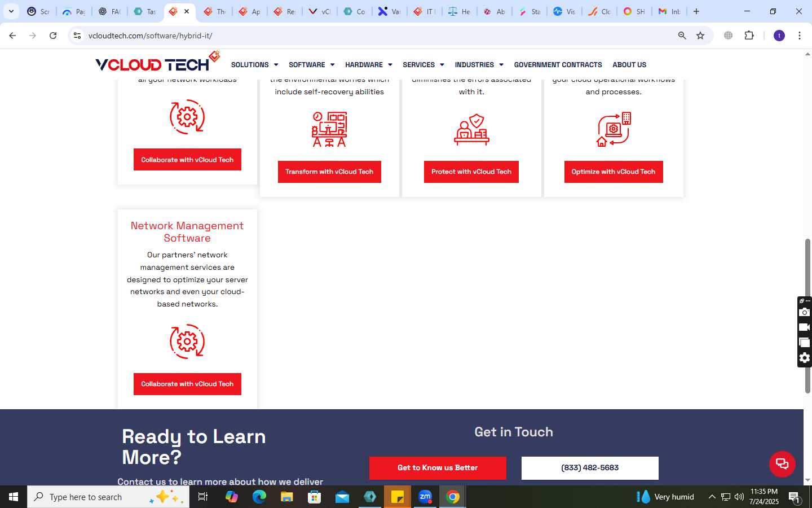Click Optimize with vCloud Tech button
Screen dimensions: 812x508
click(x=614, y=172)
